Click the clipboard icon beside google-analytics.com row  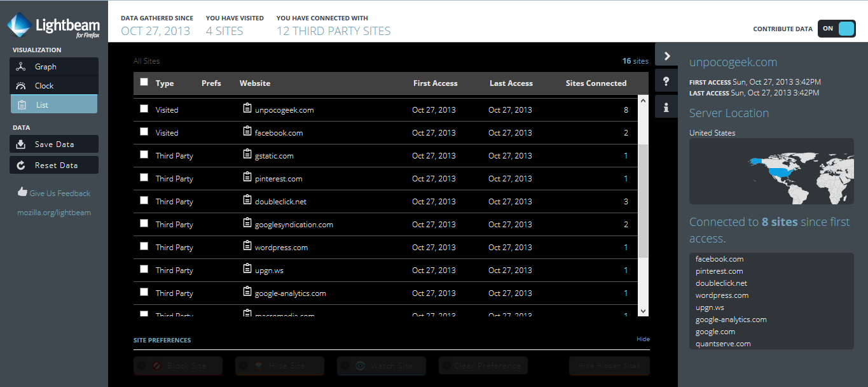[x=247, y=292]
